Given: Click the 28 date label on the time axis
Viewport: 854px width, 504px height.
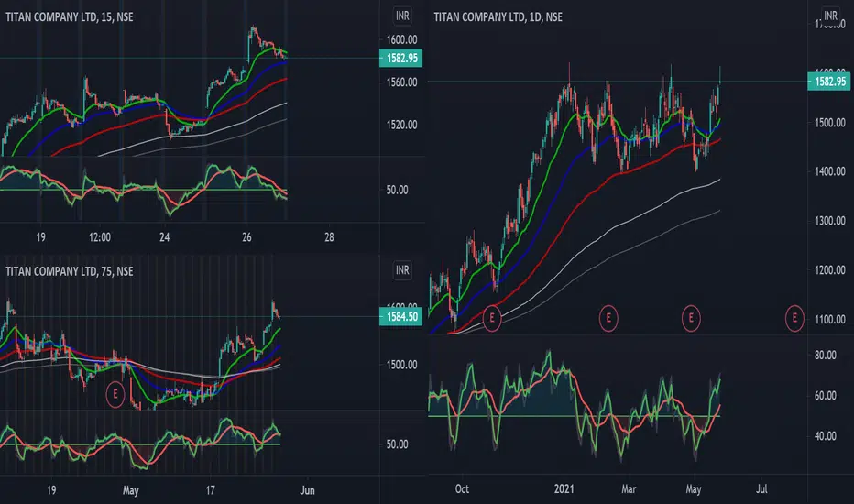Looking at the screenshot, I should pyautogui.click(x=329, y=237).
